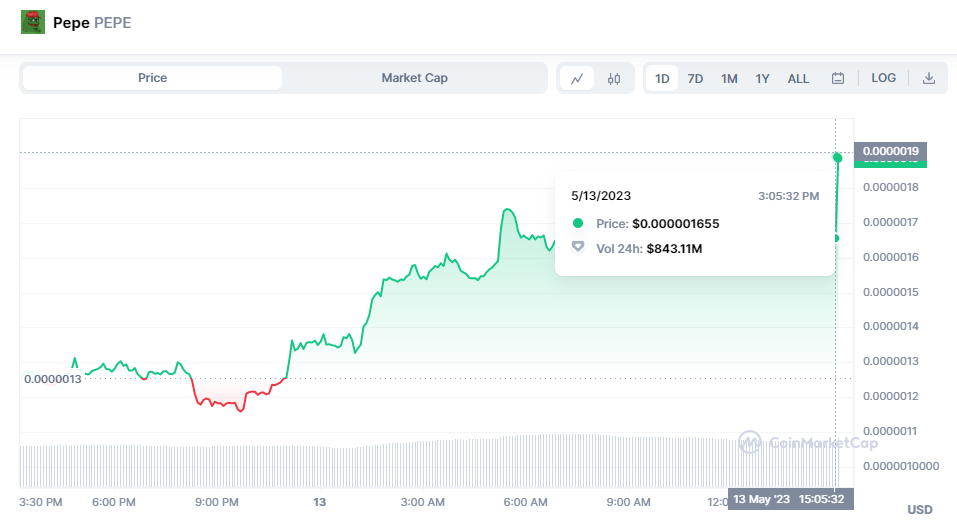Toggle LOG scale on the chart
Viewport: 957px width, 527px height.
[x=883, y=78]
